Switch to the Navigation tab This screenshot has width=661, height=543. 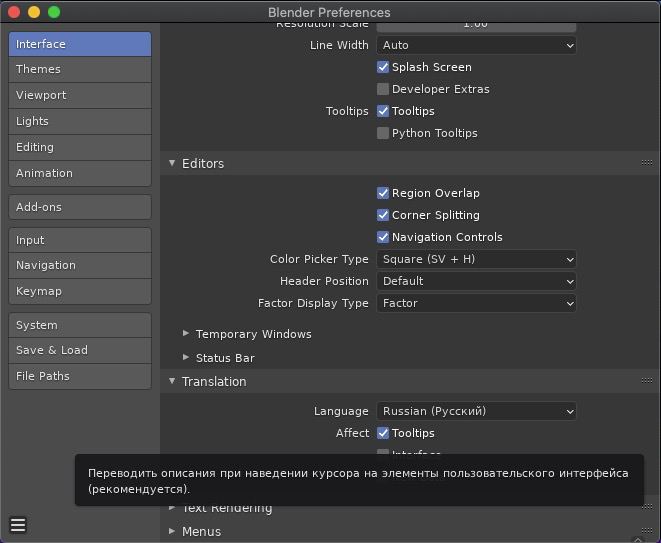coord(80,265)
